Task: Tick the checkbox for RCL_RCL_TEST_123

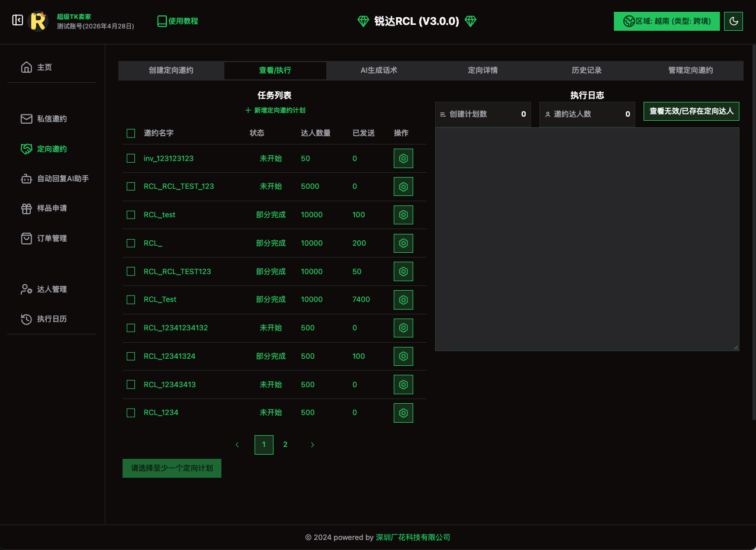Action: [131, 186]
